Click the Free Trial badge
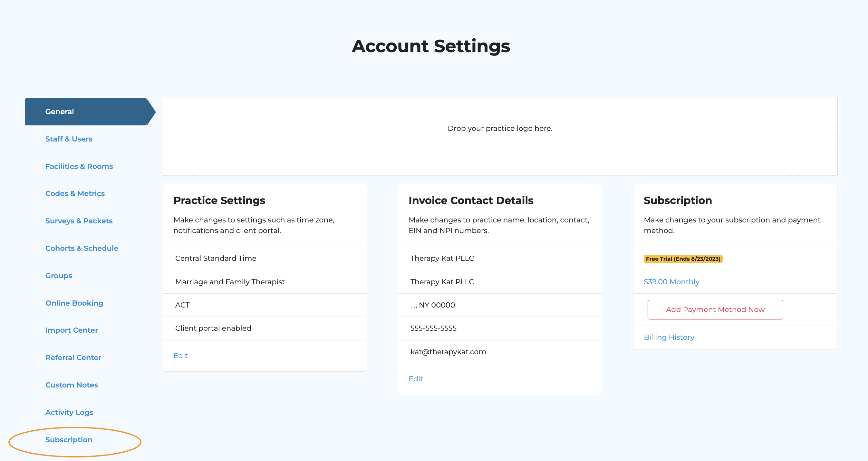This screenshot has width=868, height=461. 683,259
